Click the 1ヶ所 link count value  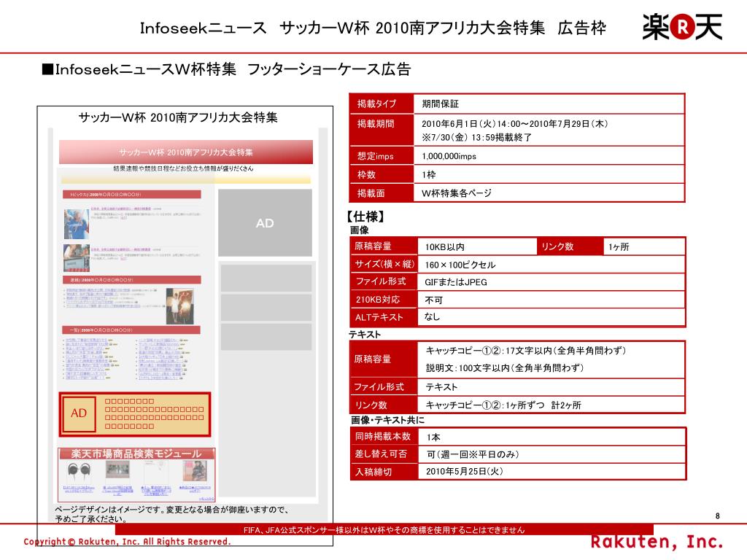coord(619,246)
